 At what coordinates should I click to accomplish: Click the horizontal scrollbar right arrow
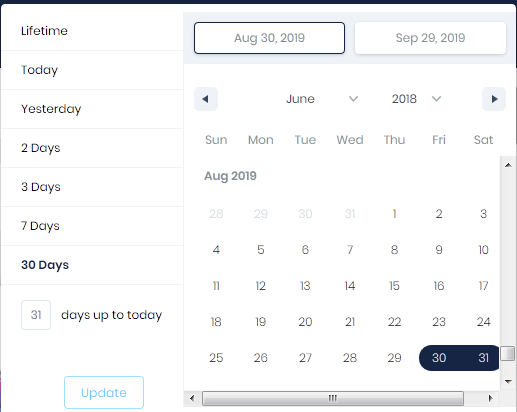pos(490,398)
